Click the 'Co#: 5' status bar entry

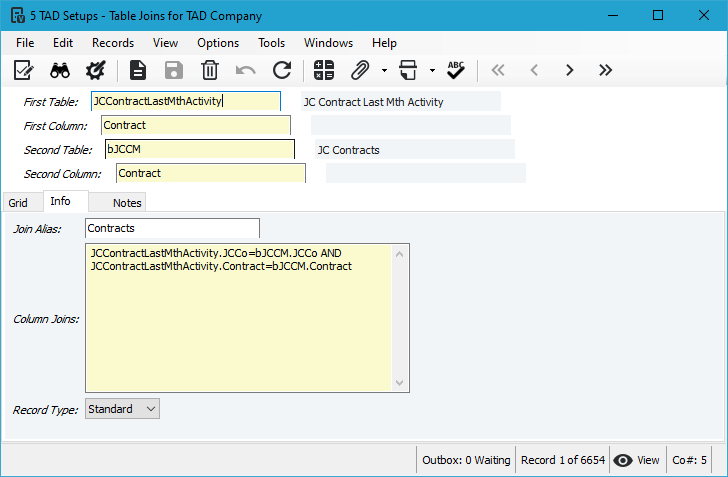click(x=689, y=460)
